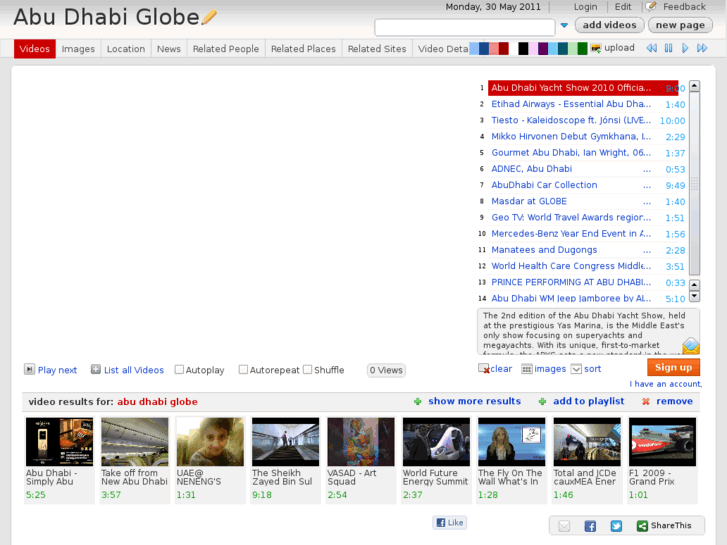Share via the Facebook icon in share bar
Image resolution: width=727 pixels, height=545 pixels.
click(x=590, y=526)
